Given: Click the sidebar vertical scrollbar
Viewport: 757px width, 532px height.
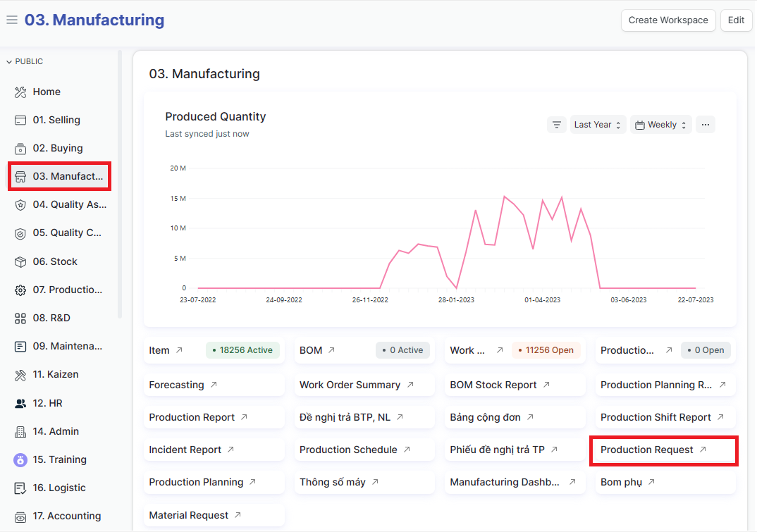Looking at the screenshot, I should click(x=120, y=183).
